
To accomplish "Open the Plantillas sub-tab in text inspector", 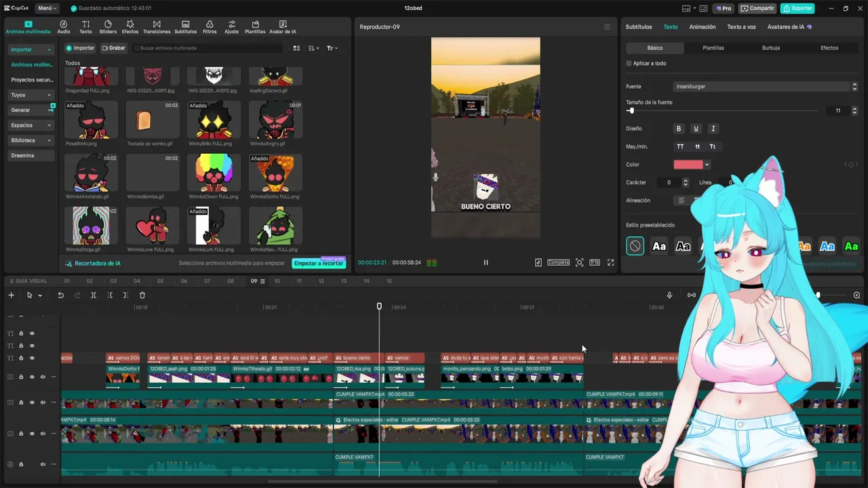I will (x=713, y=48).
